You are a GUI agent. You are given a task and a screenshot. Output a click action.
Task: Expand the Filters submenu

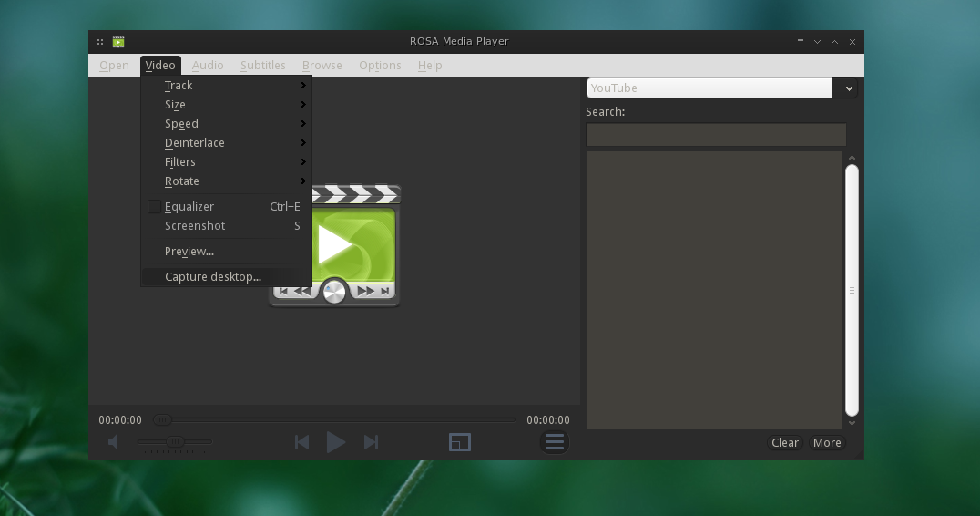(x=226, y=162)
